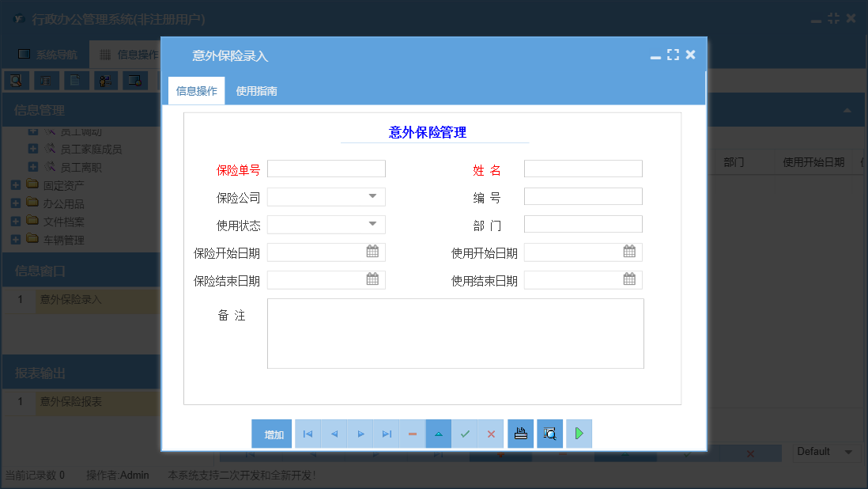
Task: Click the green run arrow icon
Action: tap(579, 434)
